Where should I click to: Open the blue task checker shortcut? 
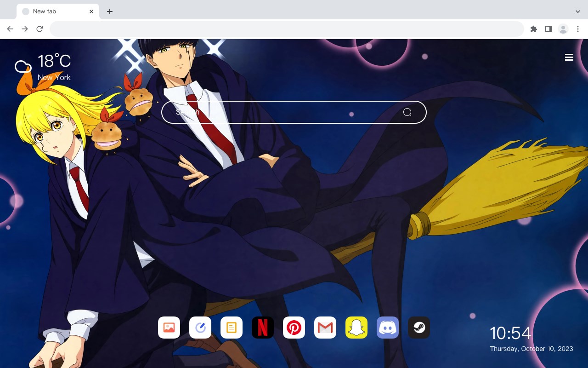(x=200, y=328)
